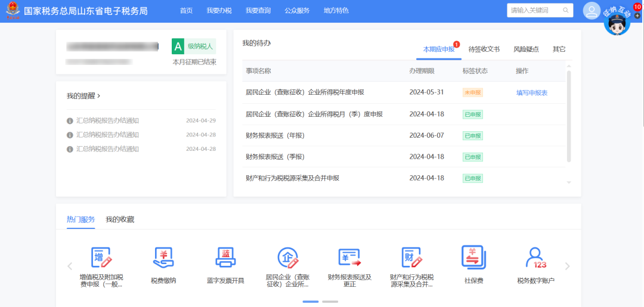Click info icon beside 2024-04-29 notice
Screen dimensions: 644x307
point(70,121)
